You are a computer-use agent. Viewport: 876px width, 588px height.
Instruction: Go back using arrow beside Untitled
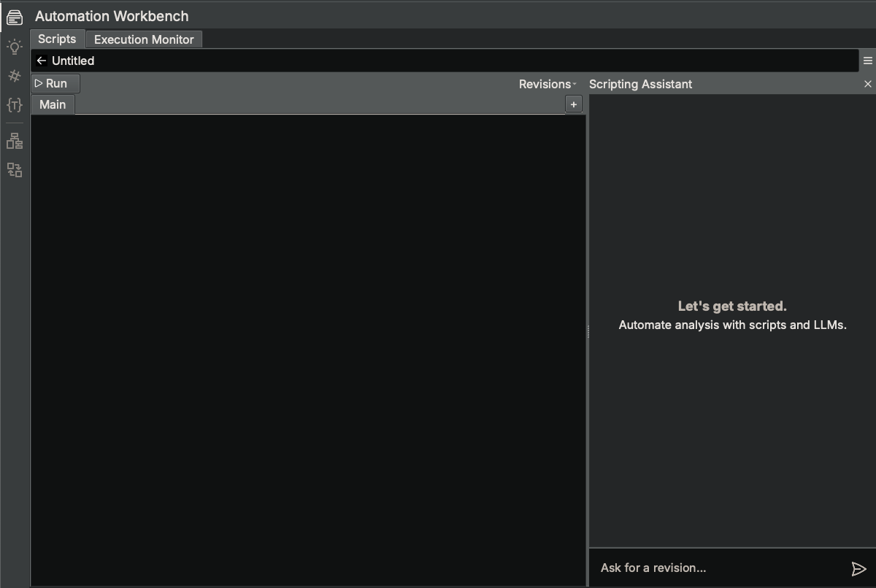(42, 61)
